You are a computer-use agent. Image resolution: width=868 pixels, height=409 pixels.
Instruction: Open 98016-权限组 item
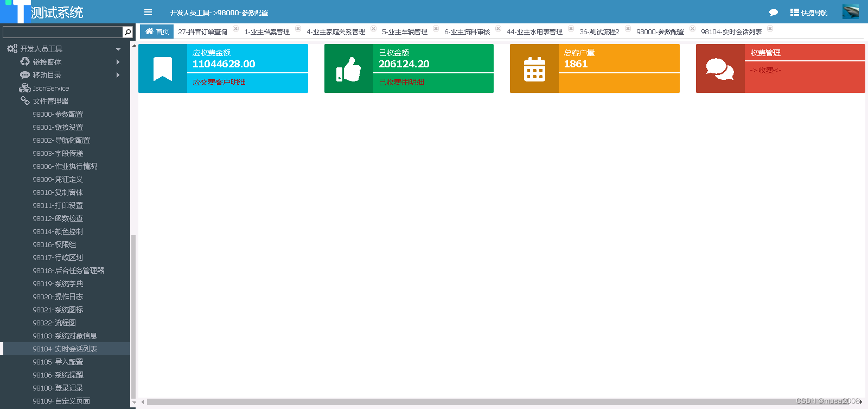pyautogui.click(x=54, y=244)
